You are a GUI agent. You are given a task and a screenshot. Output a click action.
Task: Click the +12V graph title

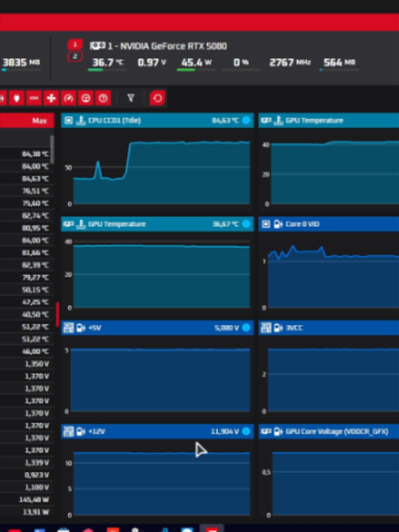coord(97,432)
